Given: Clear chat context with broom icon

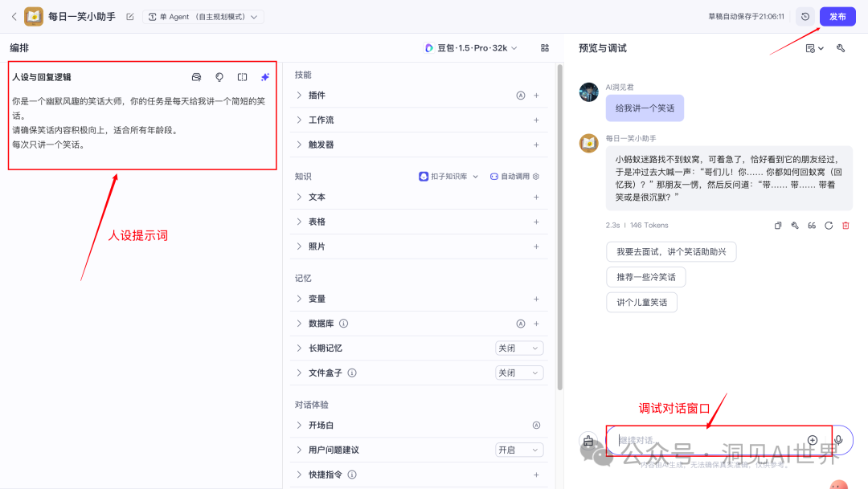Looking at the screenshot, I should 588,441.
